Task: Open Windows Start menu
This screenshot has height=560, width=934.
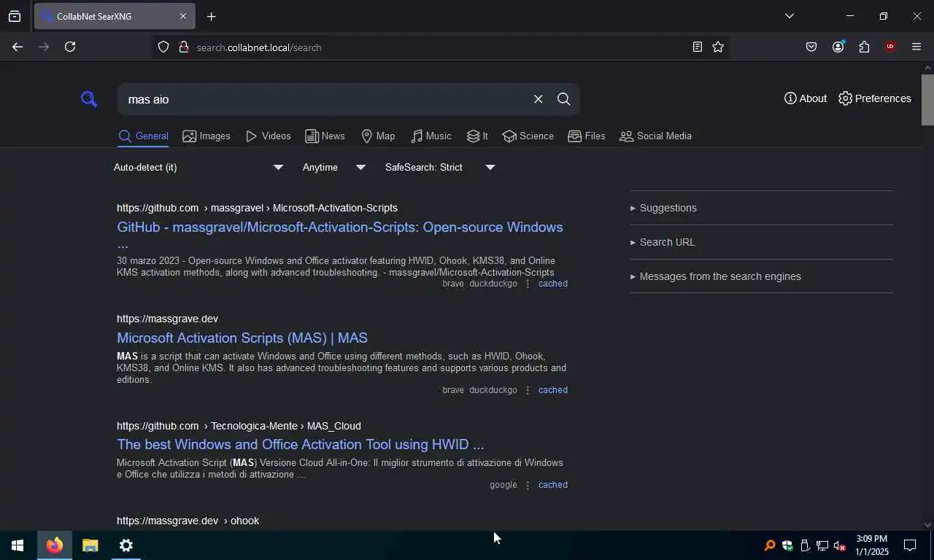Action: click(18, 545)
